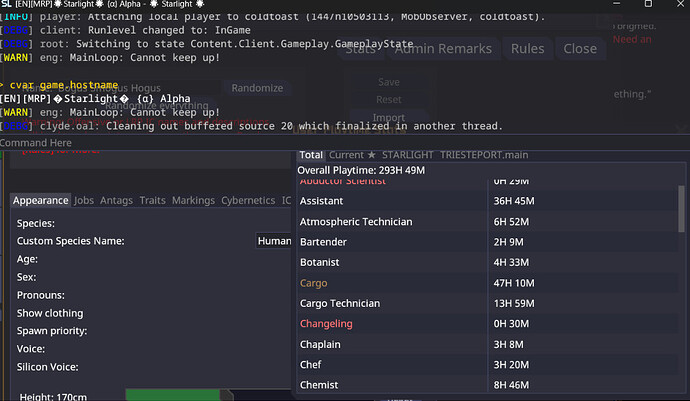This screenshot has height=401, width=690.
Task: Click the Assistant row
Action: point(488,201)
